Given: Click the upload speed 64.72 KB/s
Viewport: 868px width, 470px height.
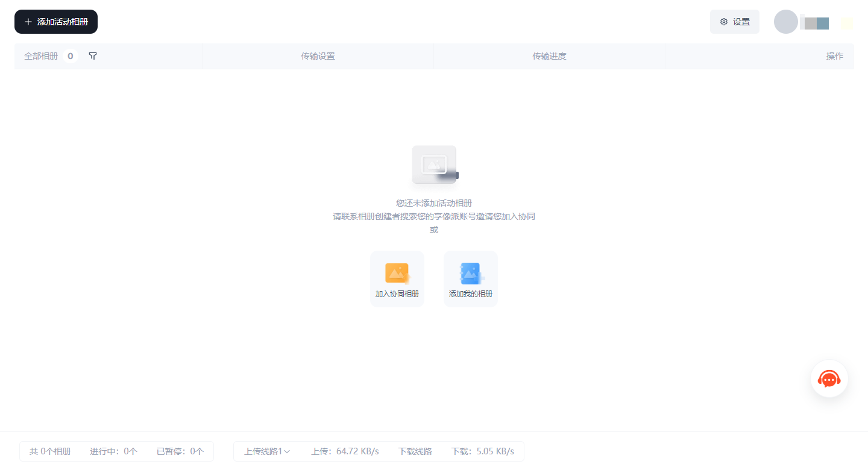Looking at the screenshot, I should coord(357,451).
